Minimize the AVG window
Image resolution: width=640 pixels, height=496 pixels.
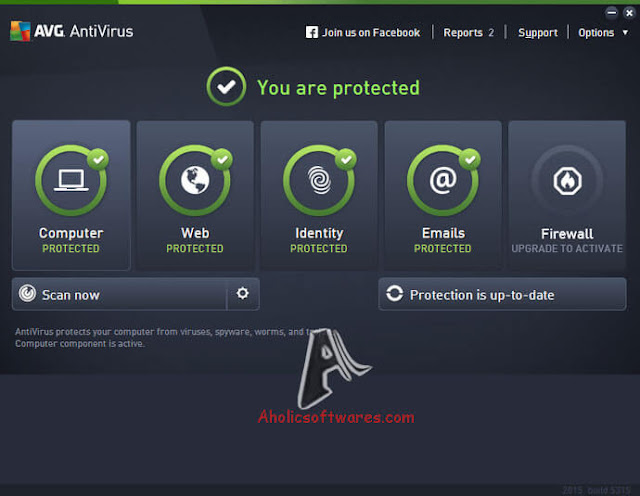[611, 13]
